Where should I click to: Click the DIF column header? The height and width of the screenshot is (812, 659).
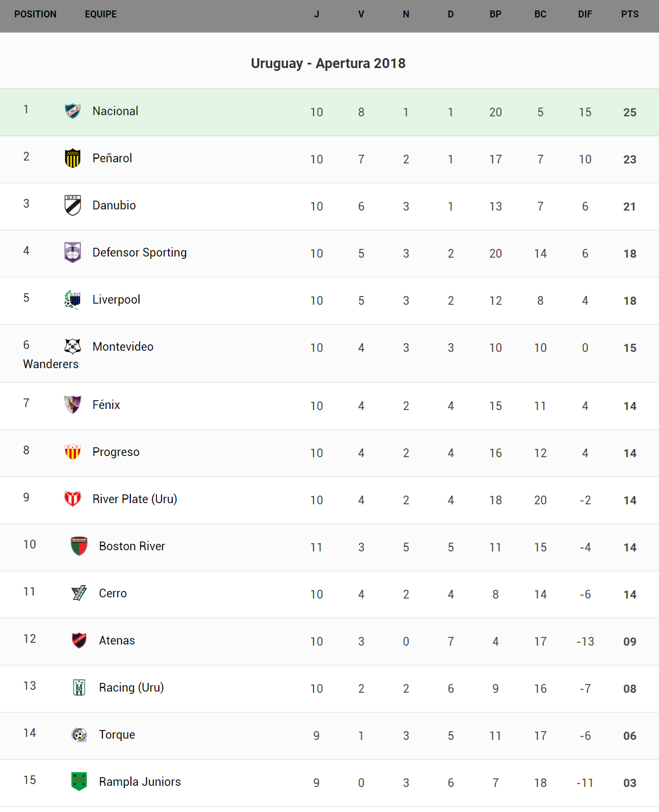[x=585, y=15]
